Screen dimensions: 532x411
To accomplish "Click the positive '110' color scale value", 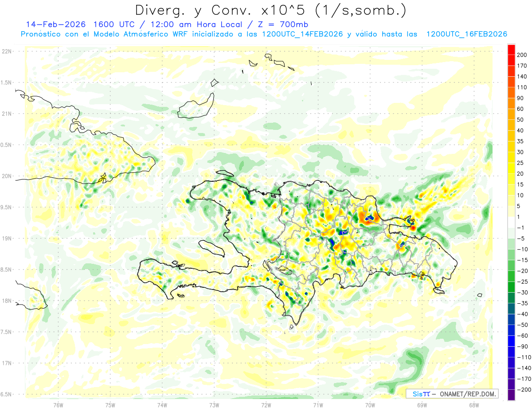I will [522, 87].
